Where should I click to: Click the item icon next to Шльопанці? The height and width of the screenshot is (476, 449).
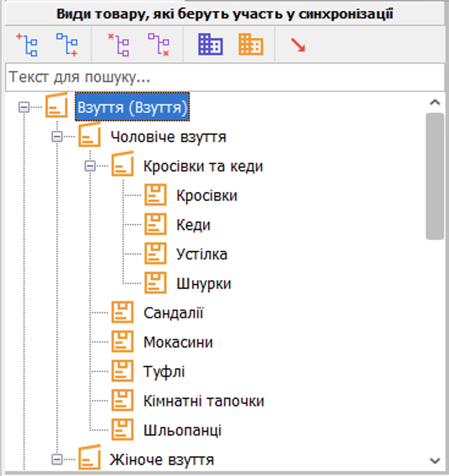(122, 430)
